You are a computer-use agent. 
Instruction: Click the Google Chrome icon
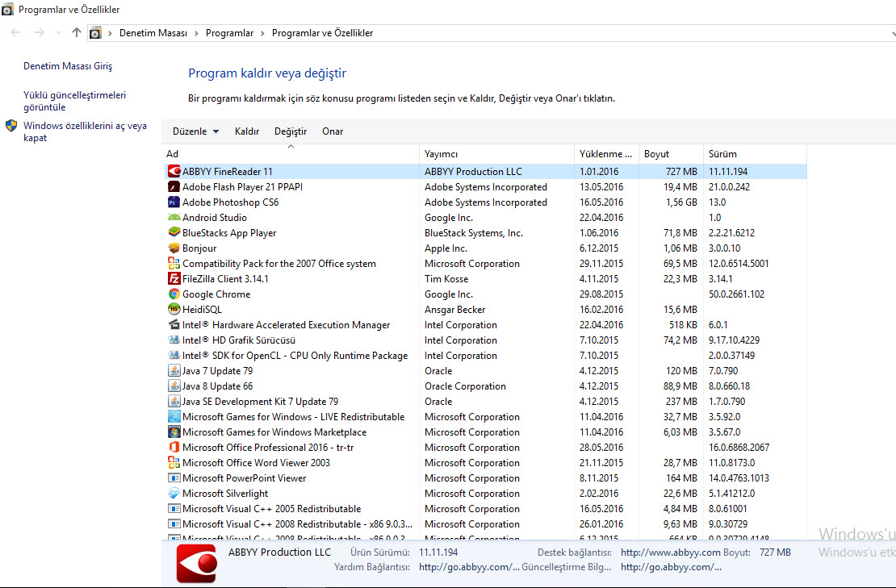[174, 294]
